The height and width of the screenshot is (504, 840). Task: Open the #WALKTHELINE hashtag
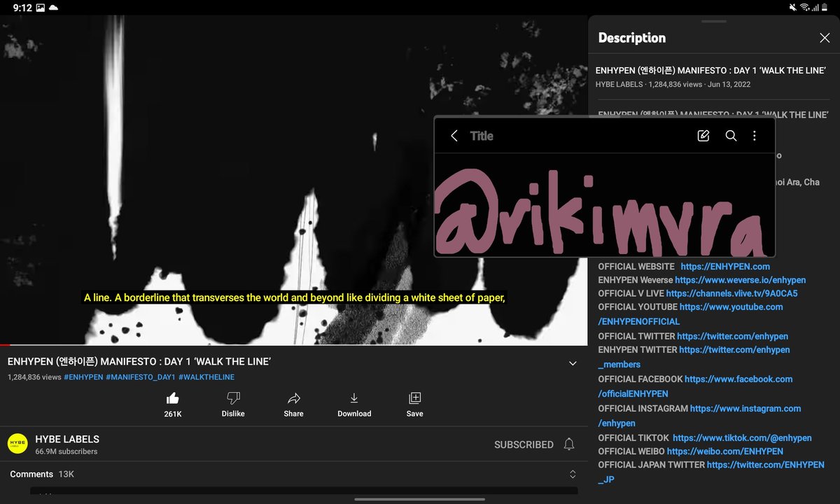[x=206, y=377]
